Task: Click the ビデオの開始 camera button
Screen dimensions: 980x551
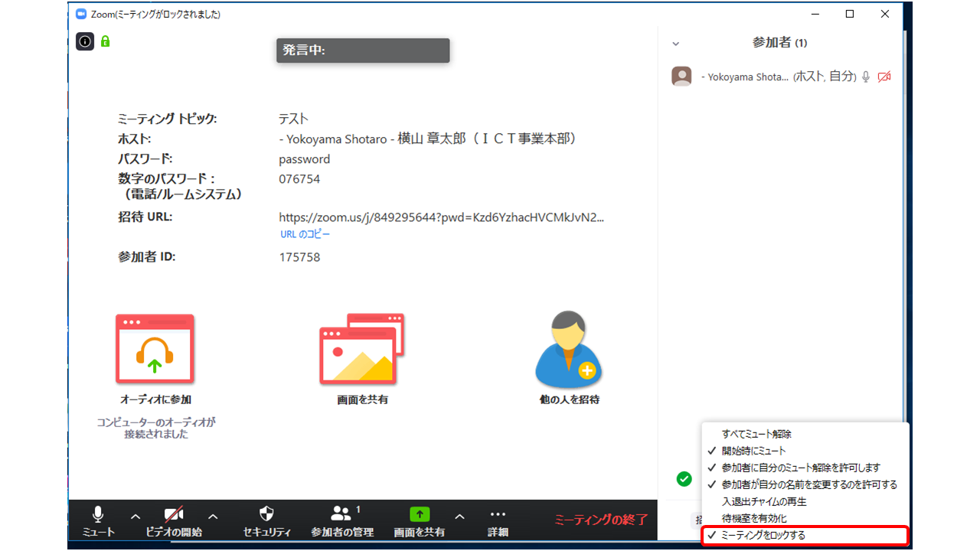Action: (x=174, y=523)
